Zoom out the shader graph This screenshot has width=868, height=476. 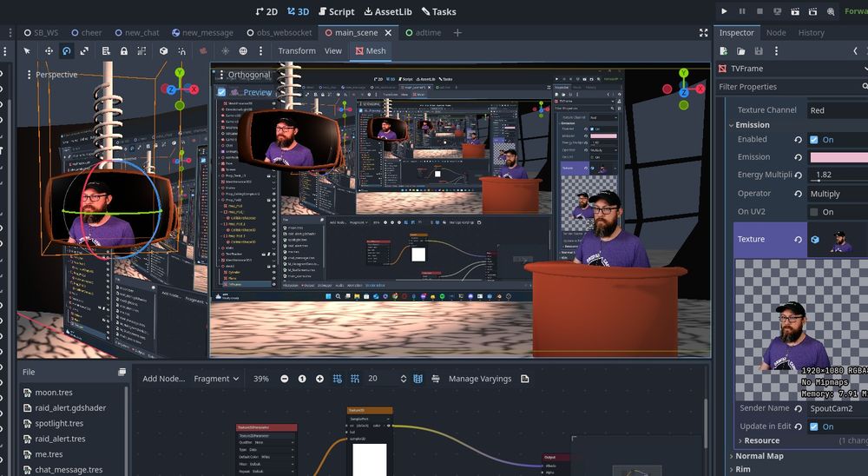pos(285,379)
